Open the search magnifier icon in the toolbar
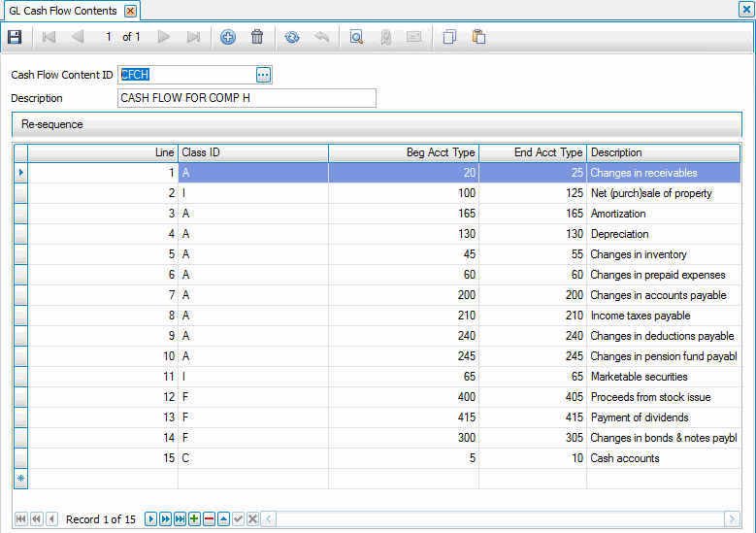 pos(356,37)
